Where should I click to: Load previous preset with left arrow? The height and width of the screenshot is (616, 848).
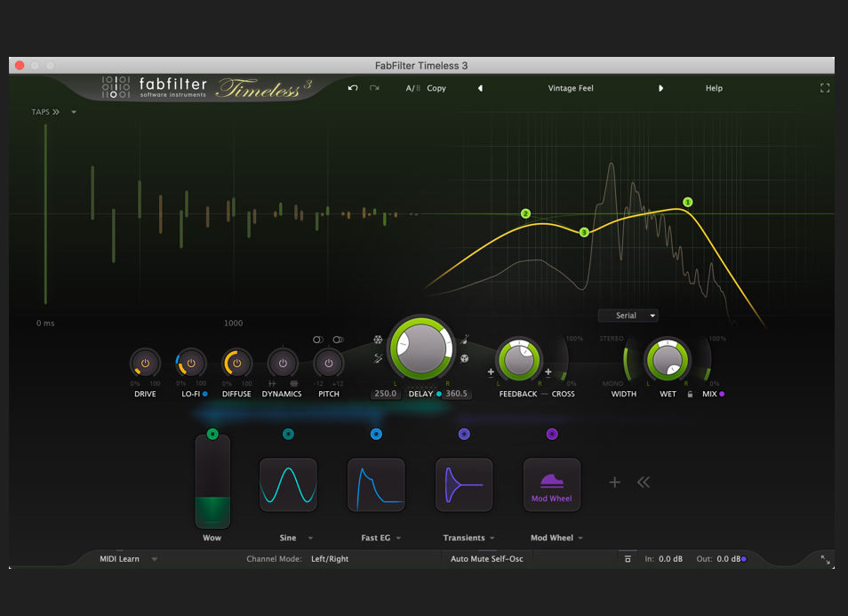(480, 88)
